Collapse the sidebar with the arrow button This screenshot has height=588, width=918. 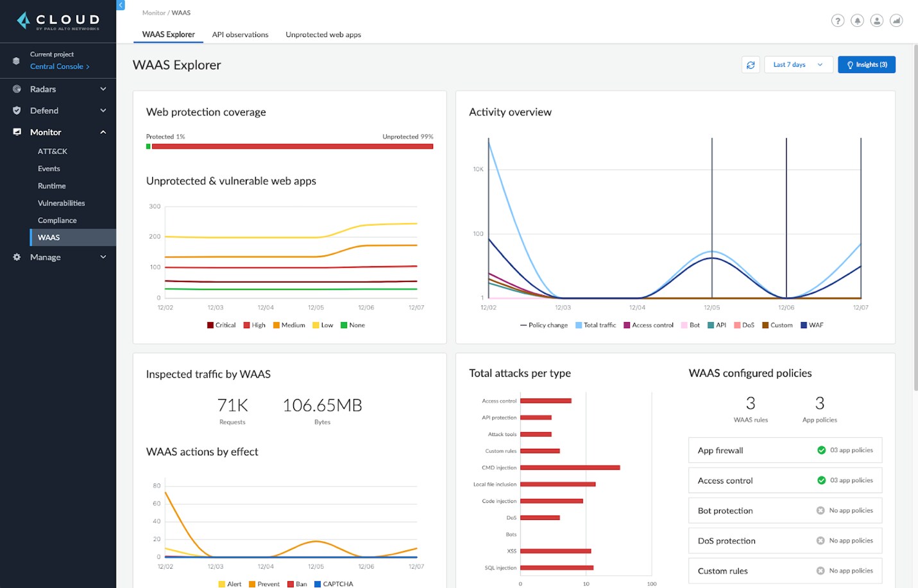(x=121, y=4)
